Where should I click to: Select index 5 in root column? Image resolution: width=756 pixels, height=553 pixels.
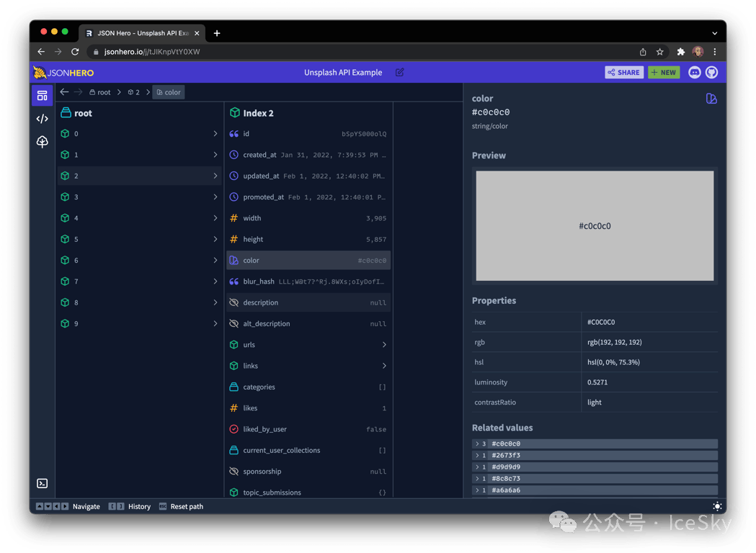click(140, 239)
